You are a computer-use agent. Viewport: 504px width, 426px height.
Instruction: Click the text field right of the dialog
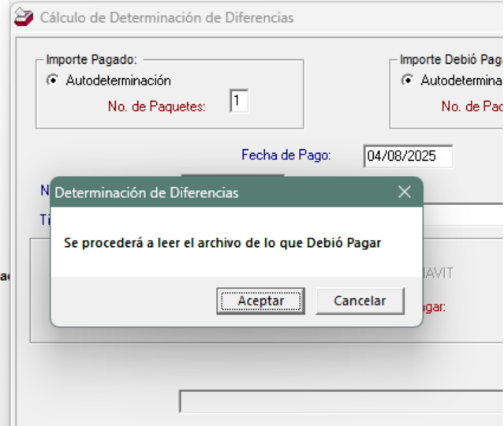point(464,215)
